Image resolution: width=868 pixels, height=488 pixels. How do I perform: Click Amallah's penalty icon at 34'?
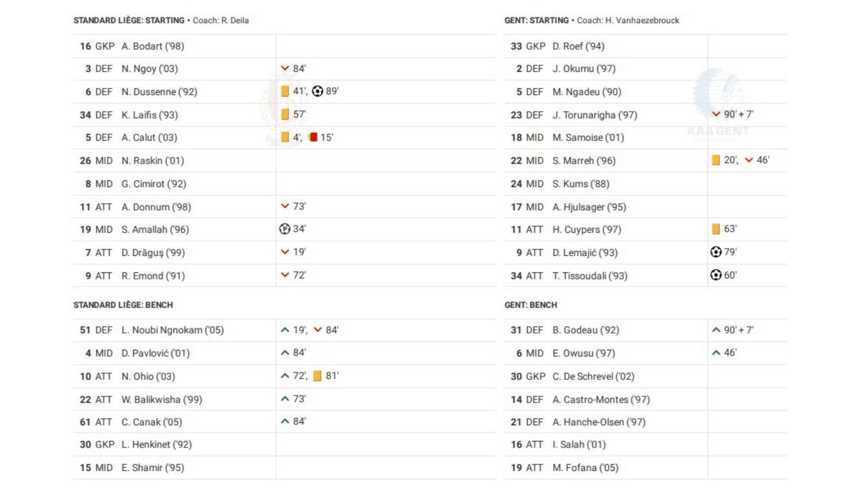coord(284,229)
